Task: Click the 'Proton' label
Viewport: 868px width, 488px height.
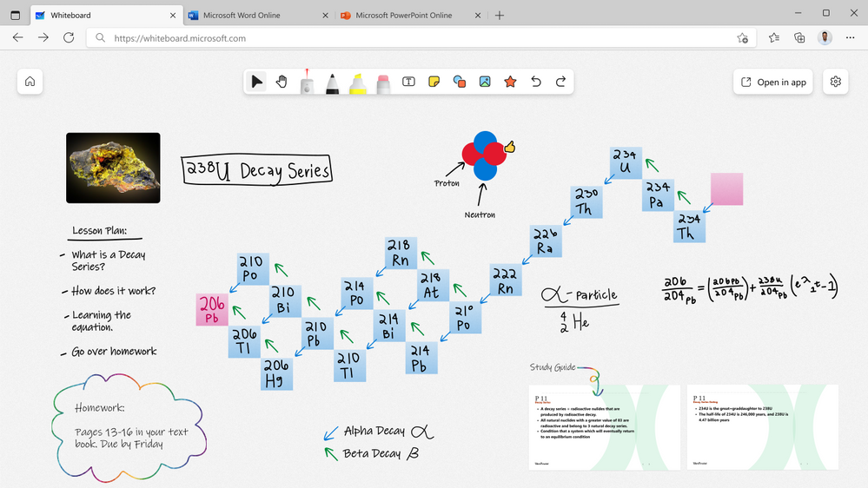Action: coord(447,183)
